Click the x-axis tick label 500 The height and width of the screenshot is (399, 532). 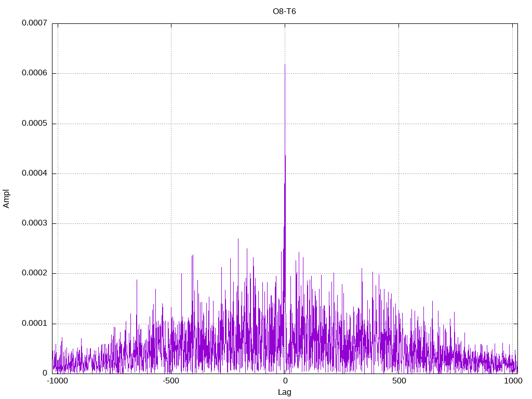click(x=399, y=381)
